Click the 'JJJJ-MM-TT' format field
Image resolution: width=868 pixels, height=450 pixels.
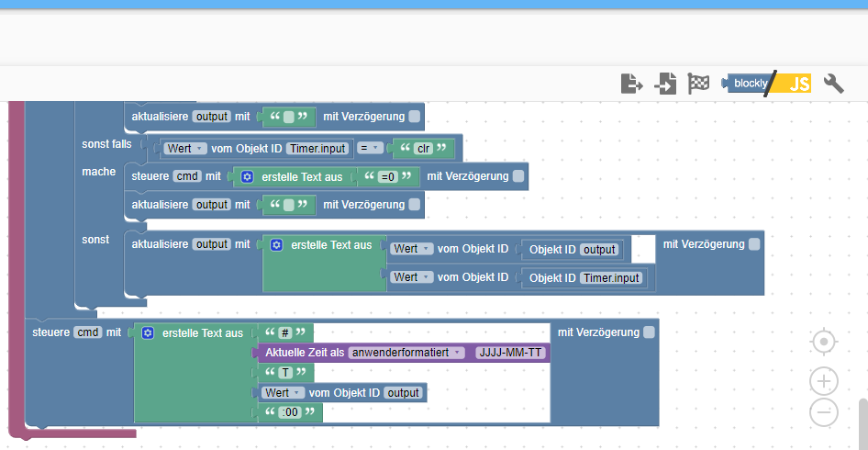point(511,353)
